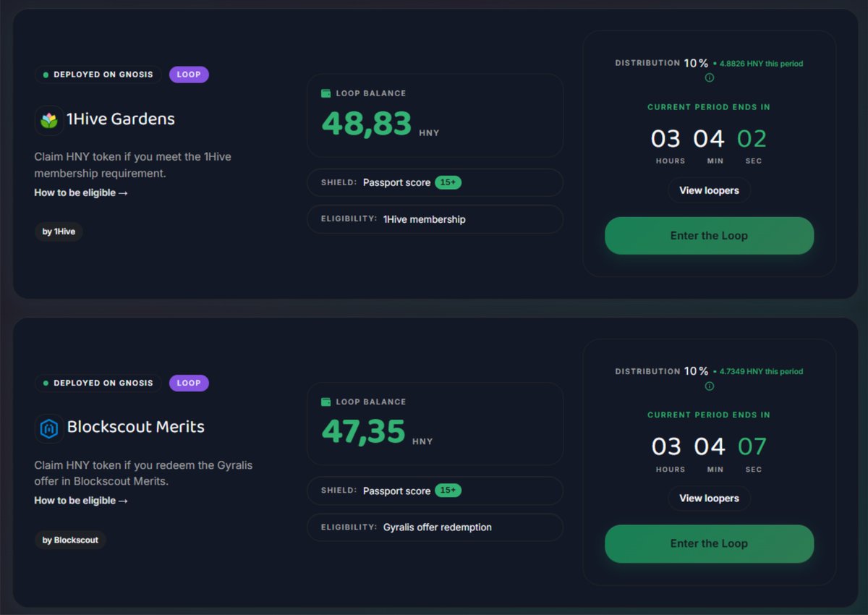This screenshot has height=615, width=868.
Task: Click the 1Hive Gardens title
Action: coord(121,119)
